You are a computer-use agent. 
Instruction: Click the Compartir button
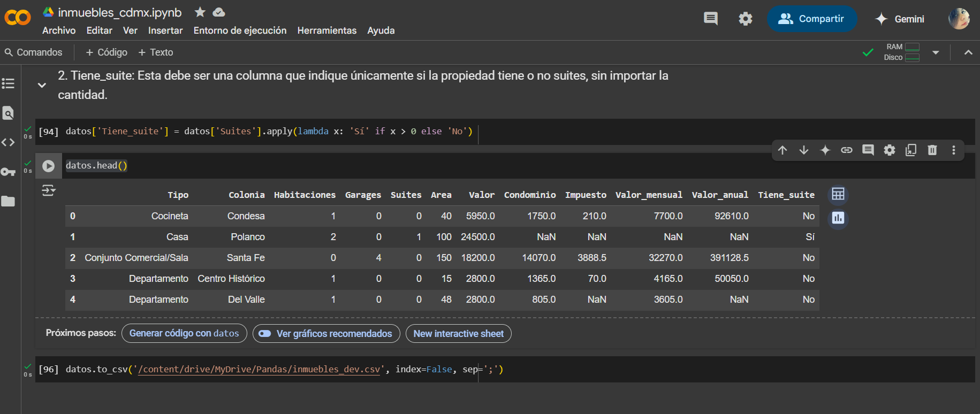pyautogui.click(x=811, y=19)
